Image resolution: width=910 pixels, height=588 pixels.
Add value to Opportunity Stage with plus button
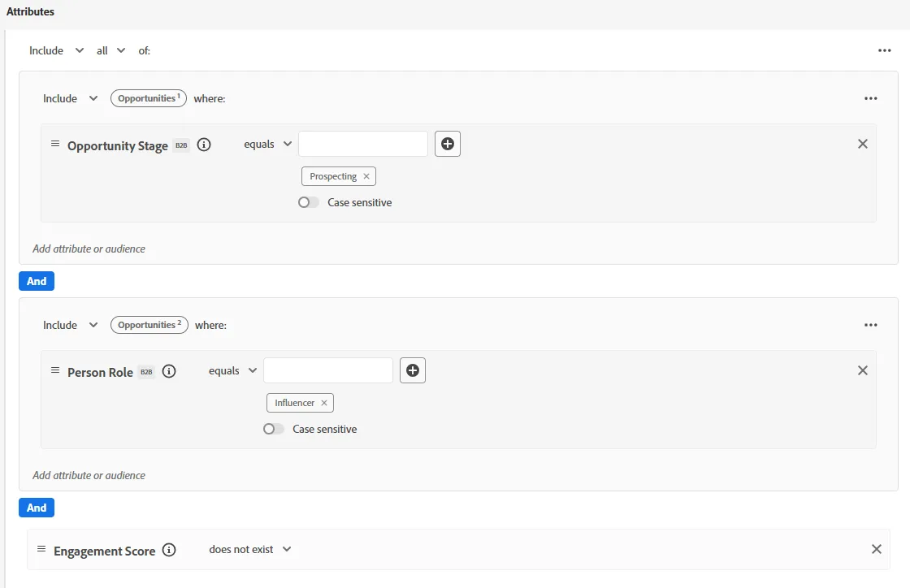[x=448, y=144]
